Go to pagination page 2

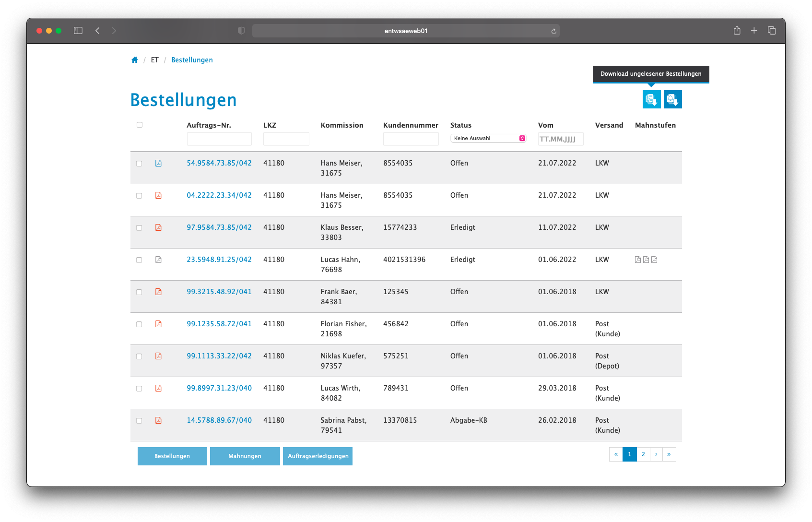(x=643, y=454)
